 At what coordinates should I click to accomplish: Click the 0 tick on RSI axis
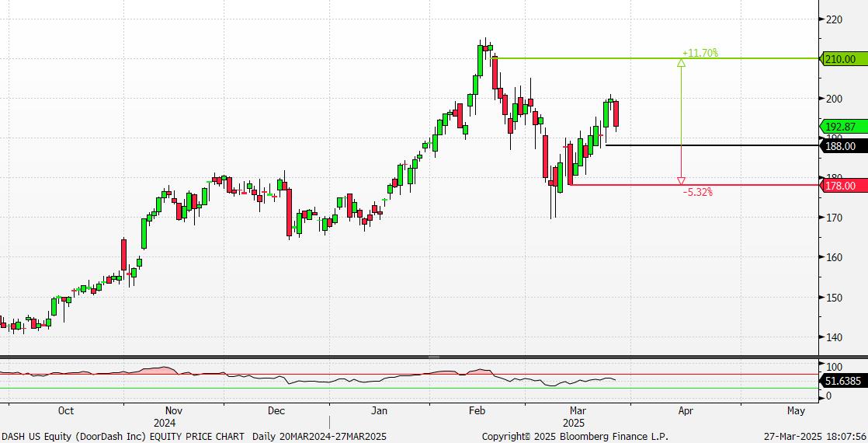[x=828, y=396]
